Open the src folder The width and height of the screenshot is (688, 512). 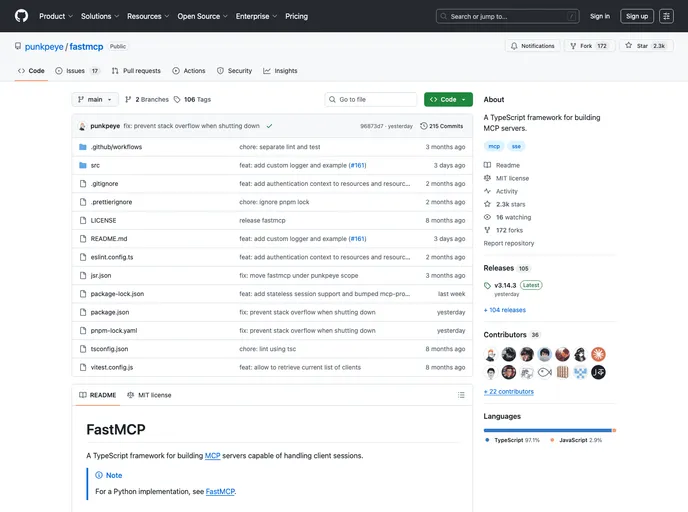point(95,165)
